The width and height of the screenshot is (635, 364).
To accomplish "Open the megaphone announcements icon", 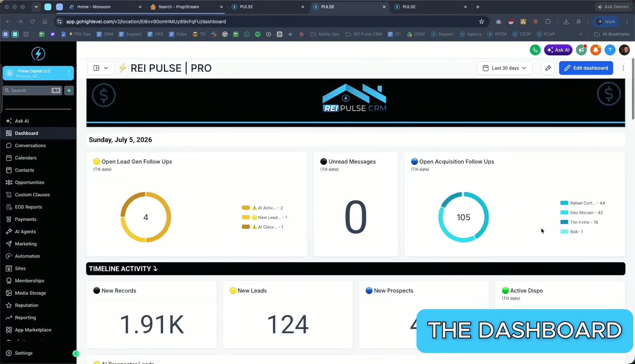I will click(581, 50).
